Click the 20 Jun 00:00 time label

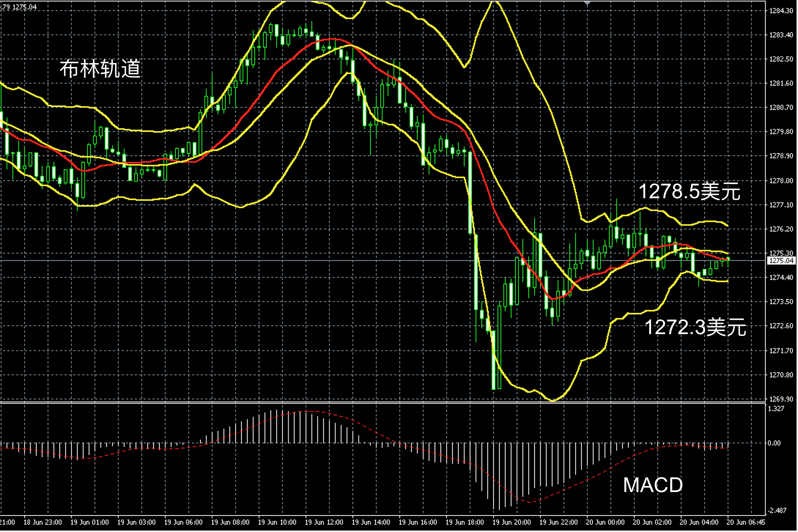point(605,522)
